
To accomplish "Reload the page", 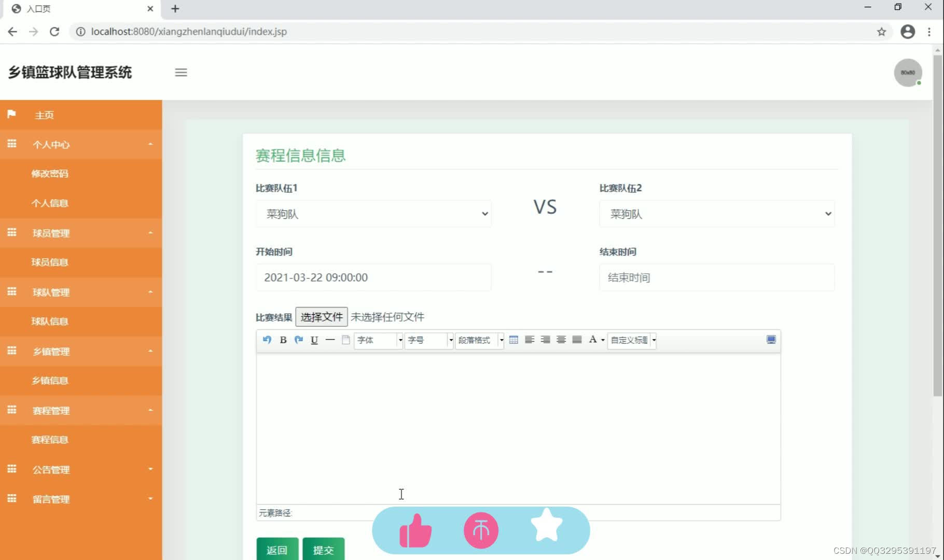I will click(x=54, y=32).
